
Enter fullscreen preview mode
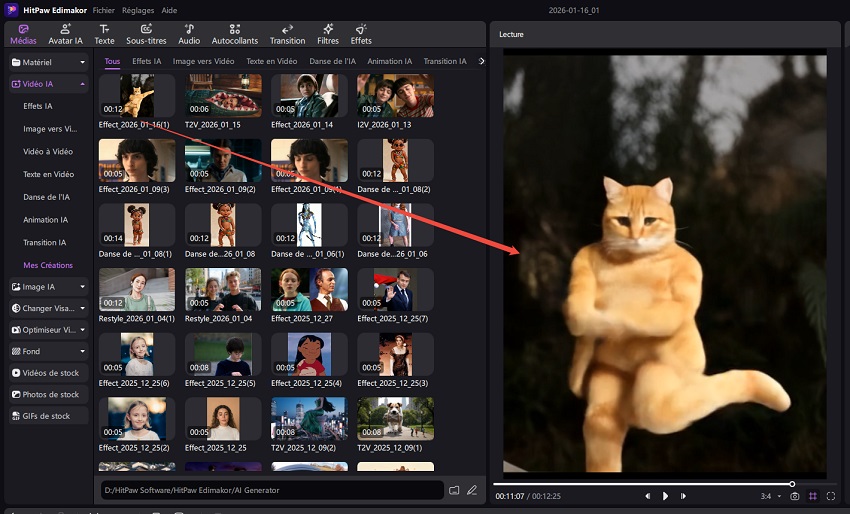[x=830, y=496]
